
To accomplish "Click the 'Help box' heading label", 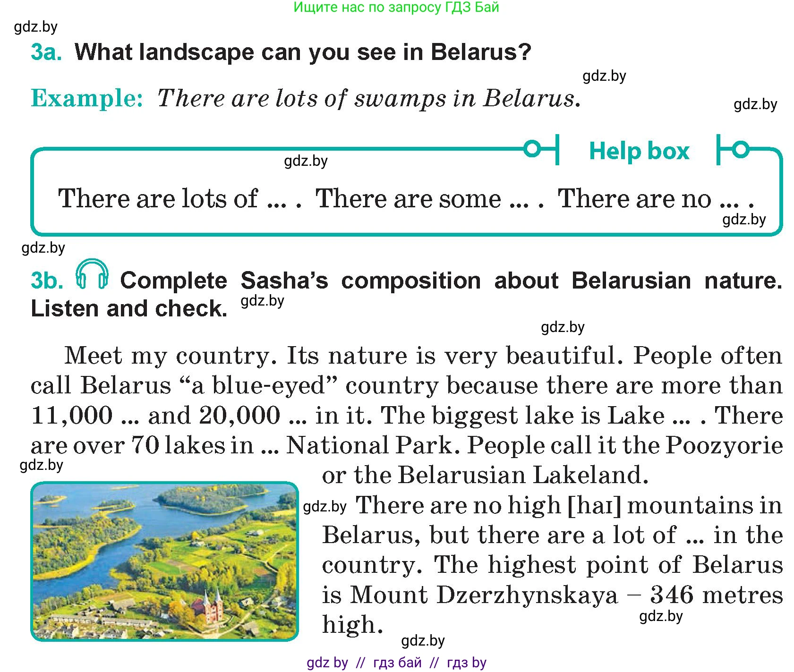I will pos(639,151).
